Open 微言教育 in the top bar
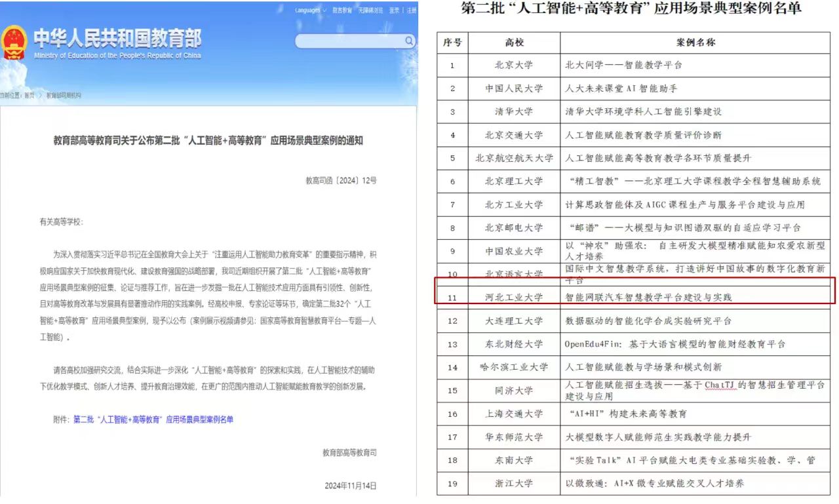Viewport: 839px width, 504px height. coord(341,10)
